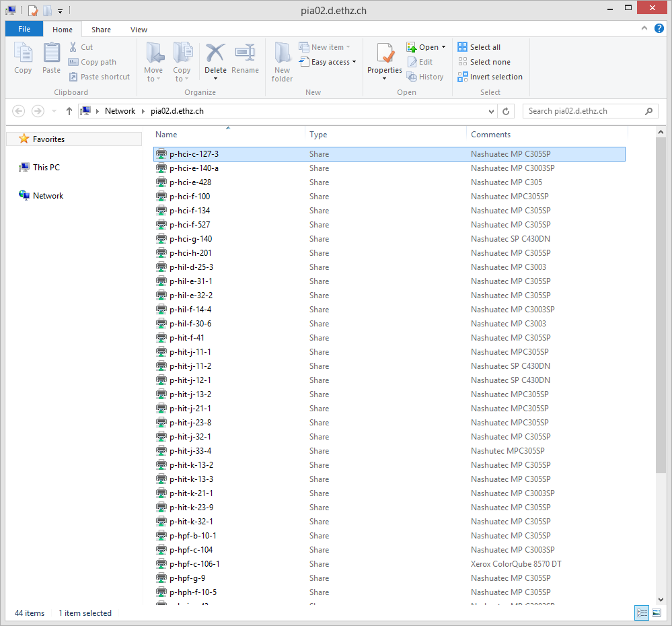Switch to the Share ribbon tab

click(101, 29)
